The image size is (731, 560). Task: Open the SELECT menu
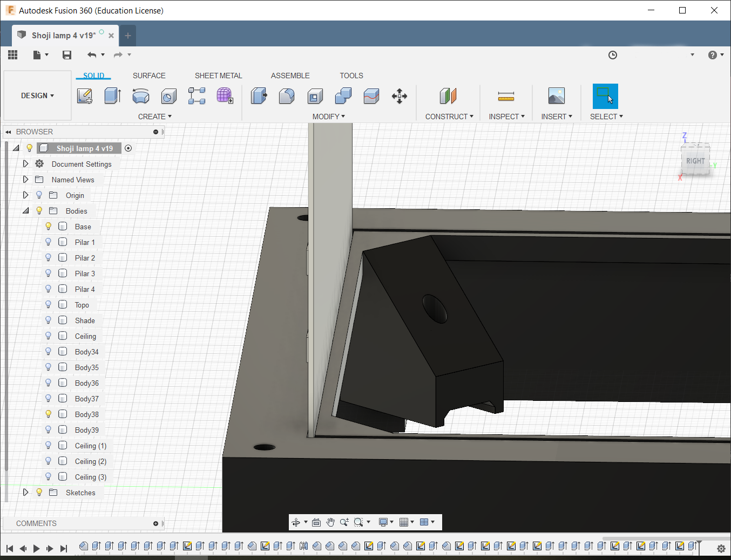pos(606,117)
